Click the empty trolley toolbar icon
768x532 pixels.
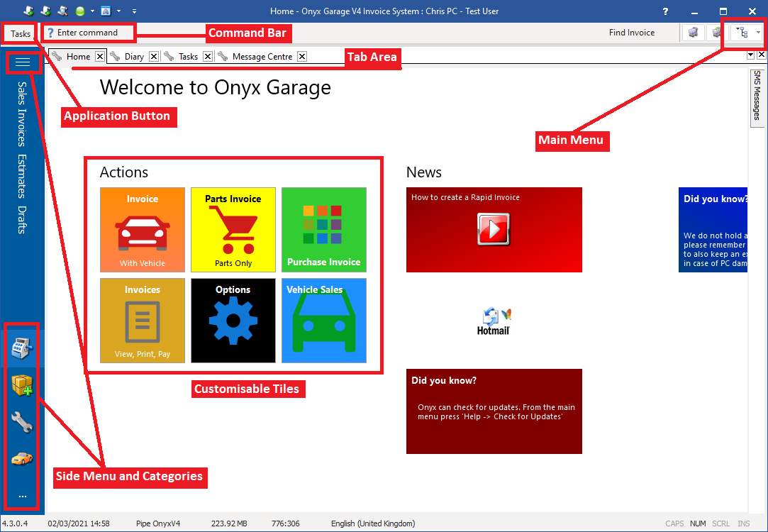tap(693, 33)
